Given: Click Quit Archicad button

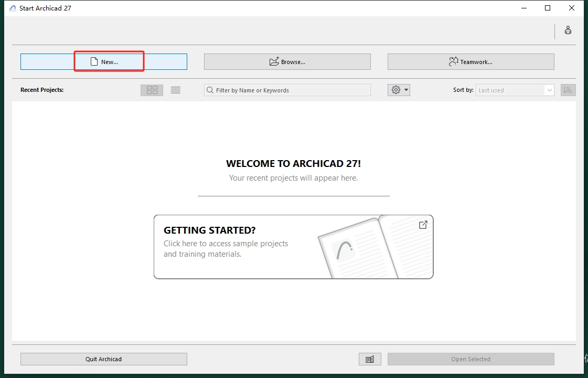Looking at the screenshot, I should pos(103,359).
